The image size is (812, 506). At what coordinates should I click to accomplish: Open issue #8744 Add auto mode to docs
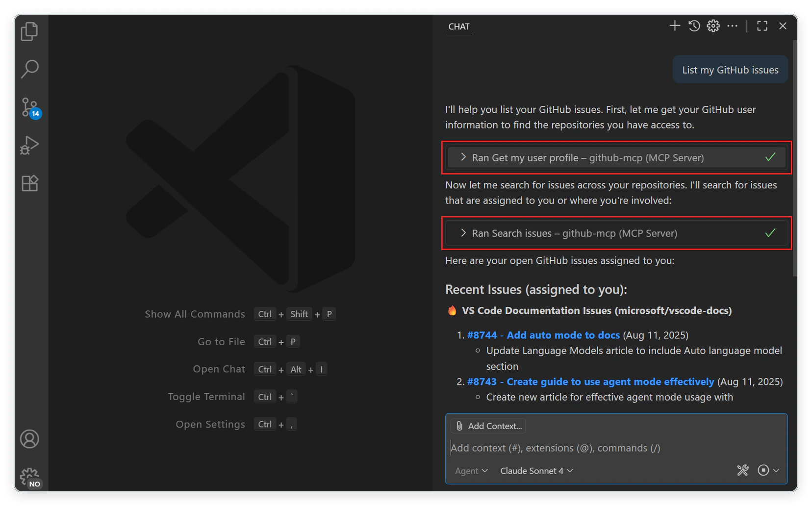[543, 335]
